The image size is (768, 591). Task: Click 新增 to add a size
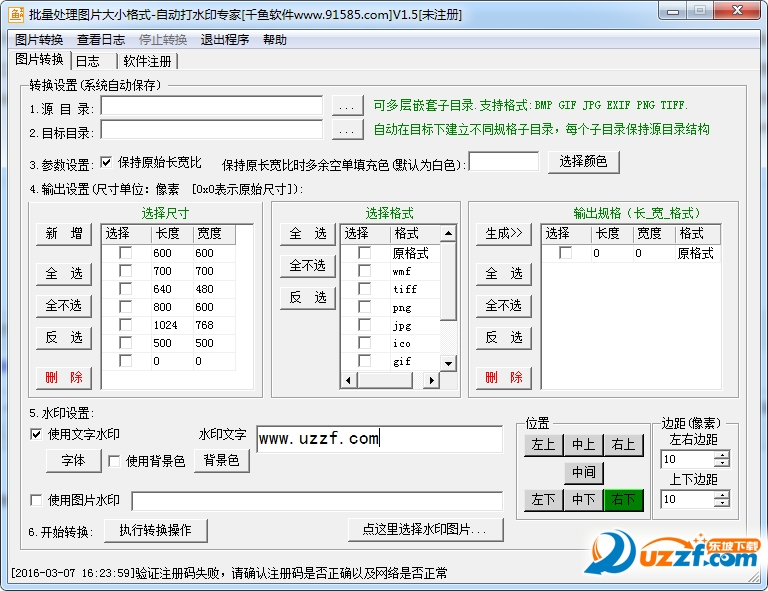click(64, 234)
